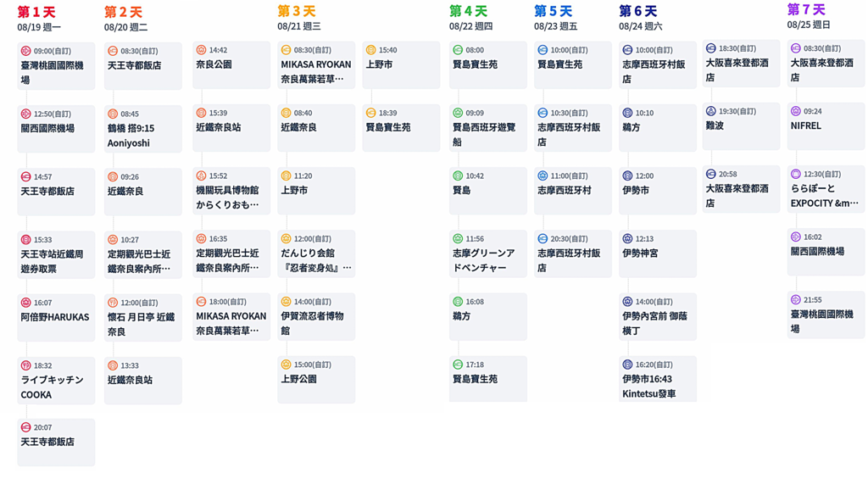Open the 機關玩具博物館 15:52 card
The width and height of the screenshot is (868, 479).
[x=231, y=191]
